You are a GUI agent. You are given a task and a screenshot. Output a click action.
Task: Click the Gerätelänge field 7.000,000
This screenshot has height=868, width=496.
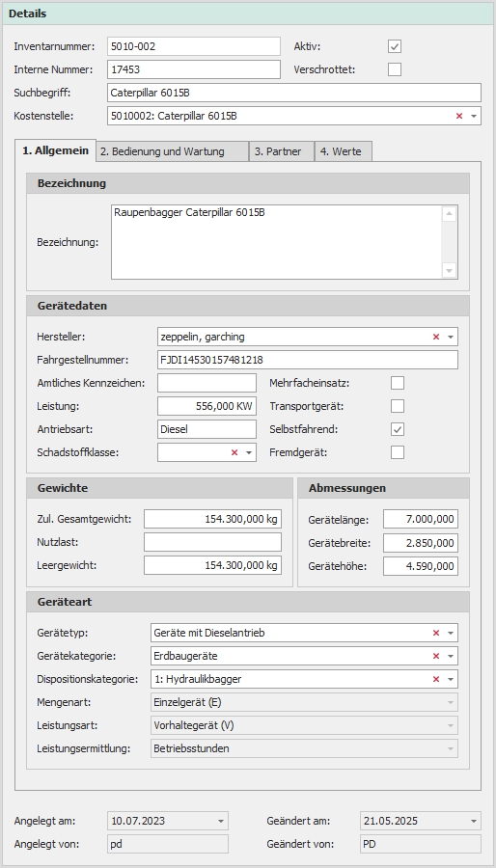(421, 519)
